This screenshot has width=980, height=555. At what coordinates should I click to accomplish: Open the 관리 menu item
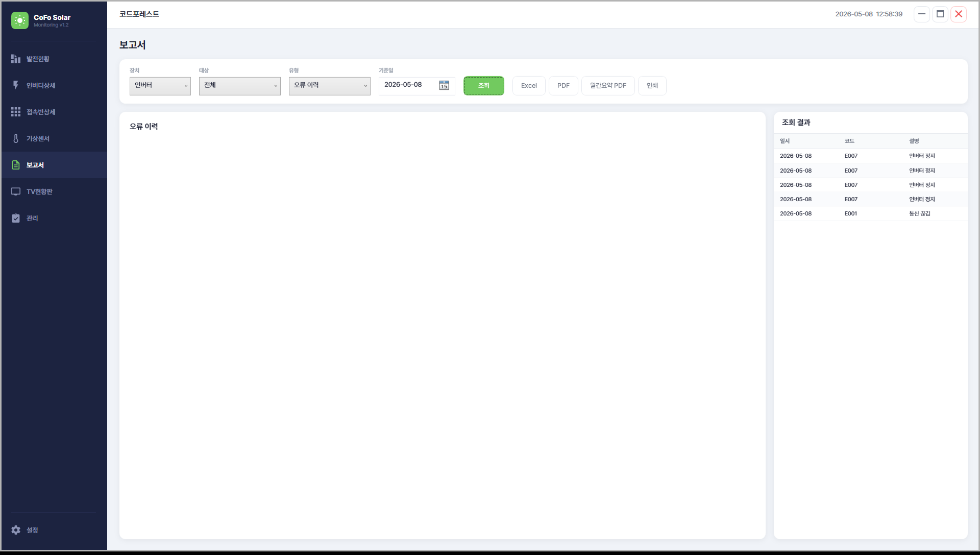coord(54,218)
